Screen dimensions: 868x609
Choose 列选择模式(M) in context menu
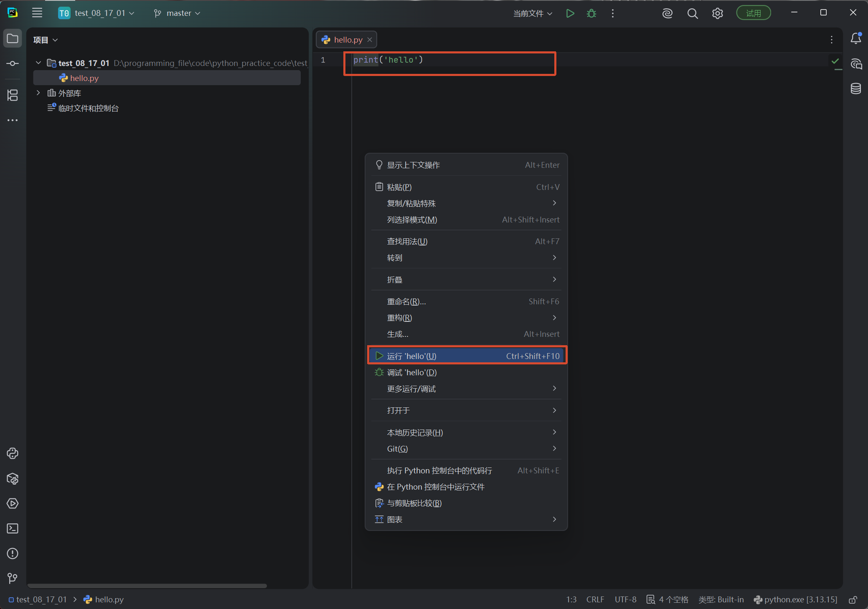[466, 220]
